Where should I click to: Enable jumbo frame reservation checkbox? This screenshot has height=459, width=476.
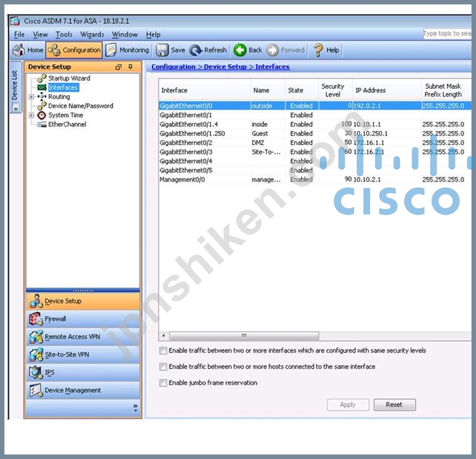(x=163, y=383)
